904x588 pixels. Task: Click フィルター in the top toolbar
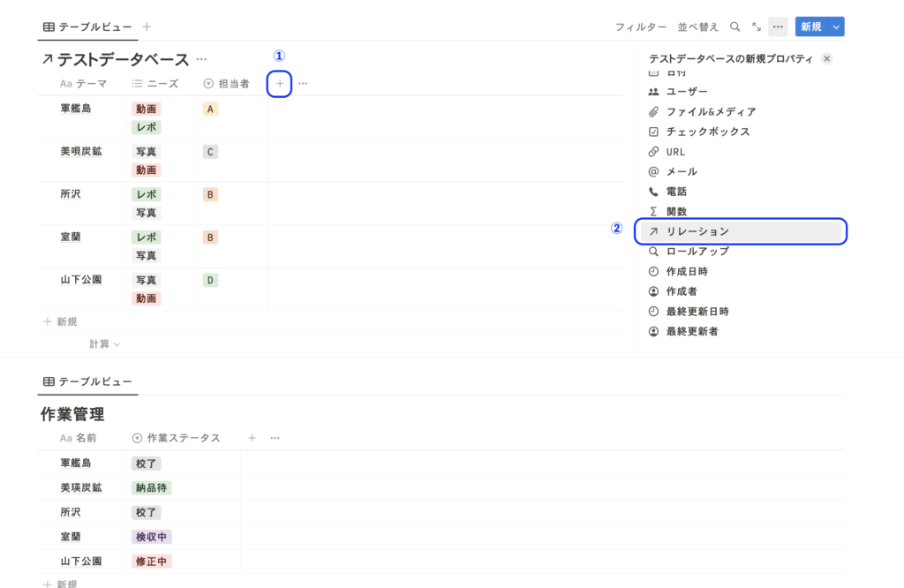642,26
